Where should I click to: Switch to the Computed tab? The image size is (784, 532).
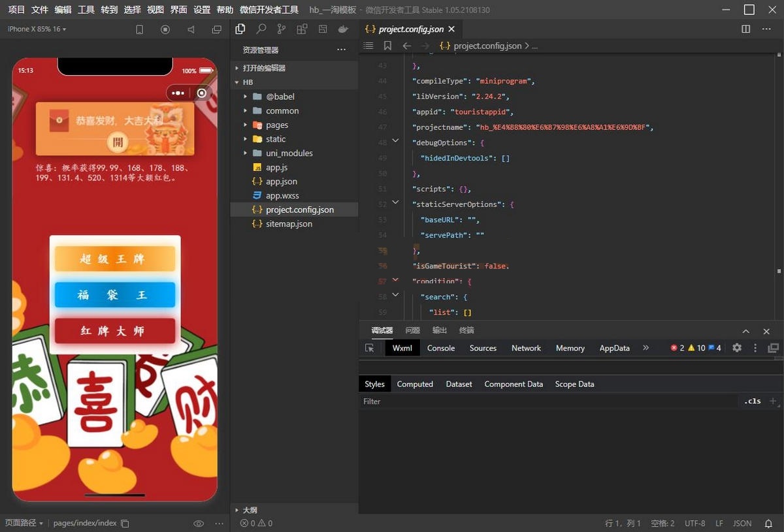pyautogui.click(x=415, y=384)
